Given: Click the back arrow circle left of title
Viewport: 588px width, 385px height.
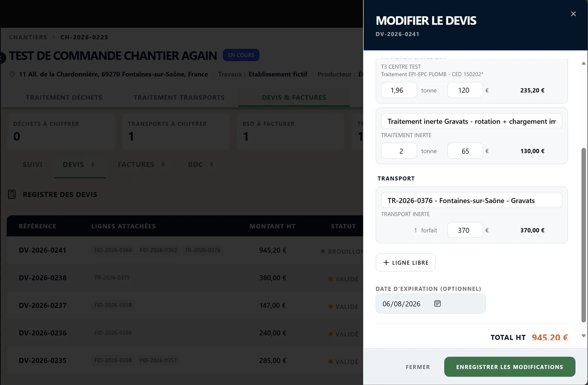Looking at the screenshot, I should click(1, 58).
